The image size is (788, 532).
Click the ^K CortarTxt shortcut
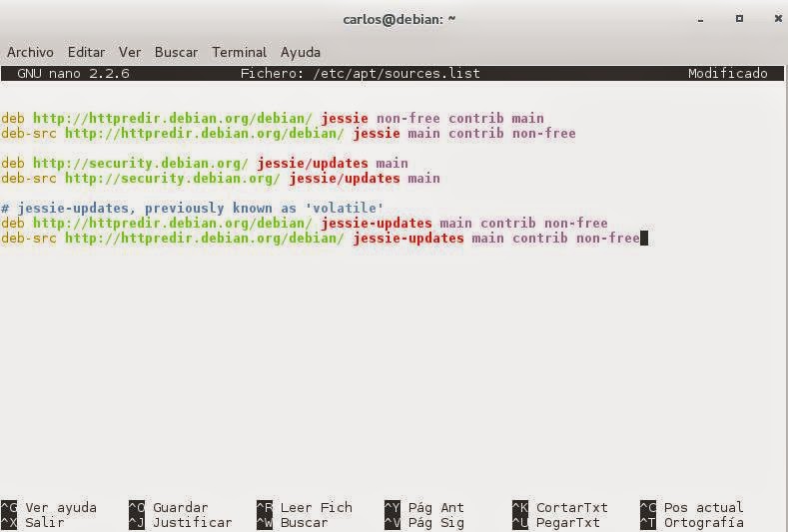pyautogui.click(x=560, y=507)
